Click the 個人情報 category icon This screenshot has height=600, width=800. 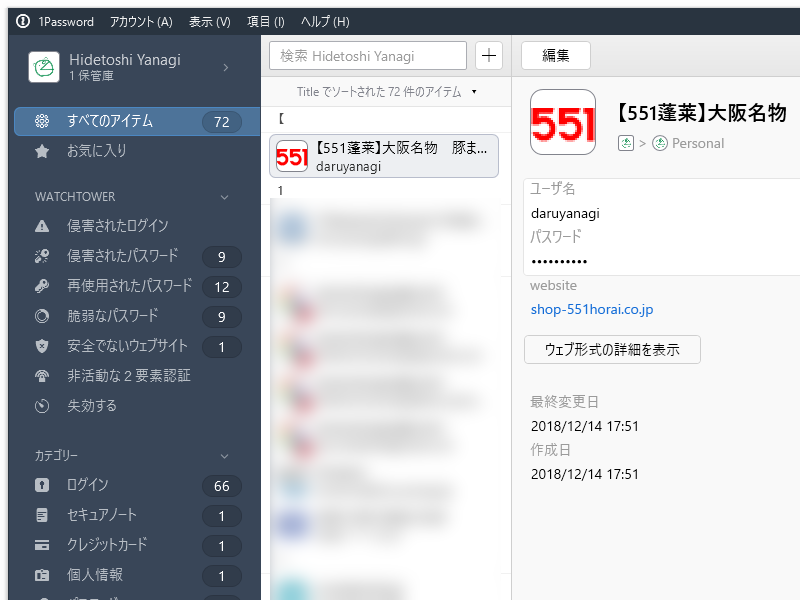tap(42, 575)
